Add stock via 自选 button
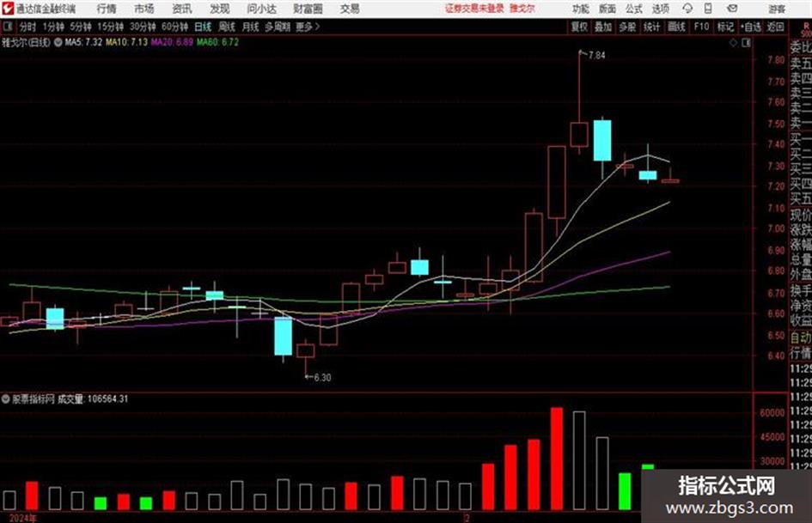812x523 pixels. [x=750, y=27]
